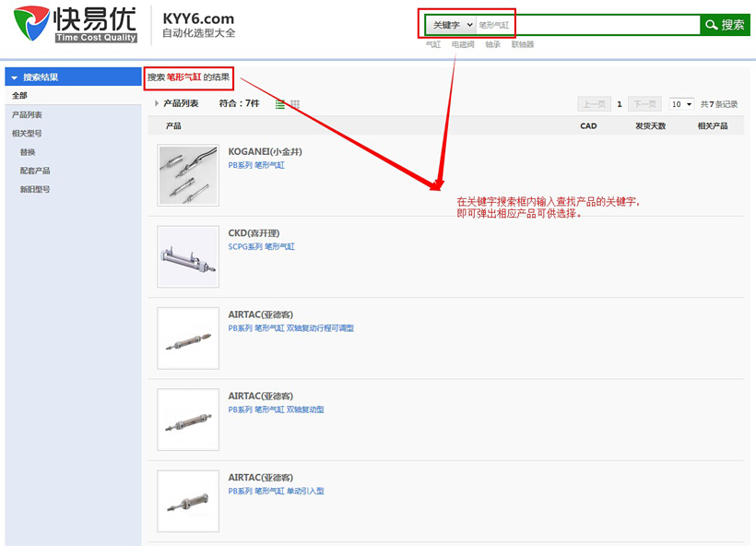Open KOGANEI pen cylinder thumbnail
The width and height of the screenshot is (756, 546).
188,175
